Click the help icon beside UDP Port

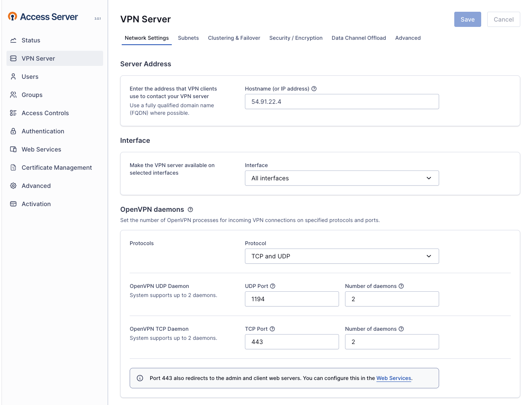click(273, 286)
